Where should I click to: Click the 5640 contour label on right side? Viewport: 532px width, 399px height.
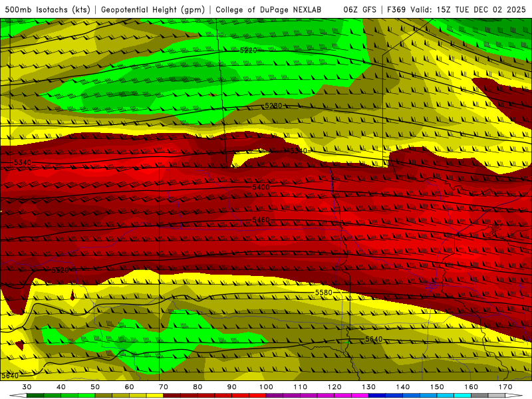[374, 339]
